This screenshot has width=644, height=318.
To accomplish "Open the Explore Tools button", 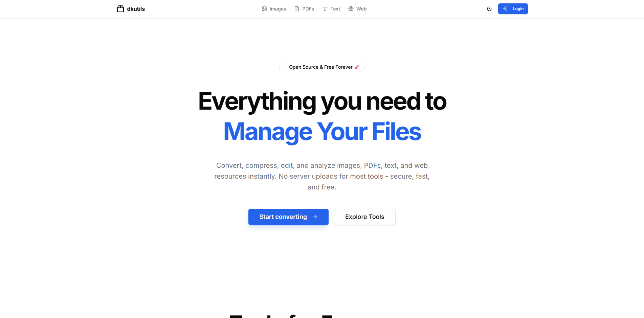I will [364, 217].
